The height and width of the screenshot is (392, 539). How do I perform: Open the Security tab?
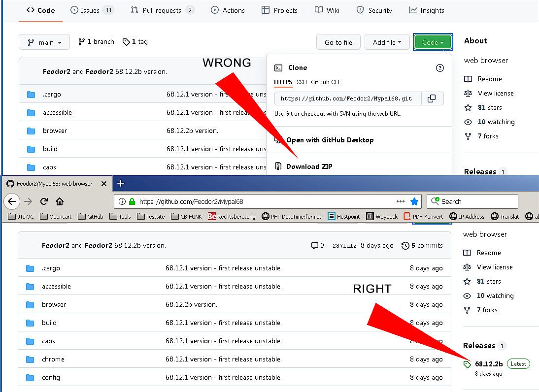click(x=374, y=10)
